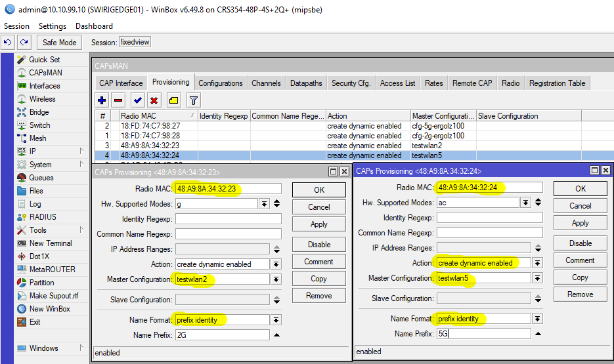Toggle the Safe Mode button
This screenshot has width=614, height=364.
click(59, 42)
